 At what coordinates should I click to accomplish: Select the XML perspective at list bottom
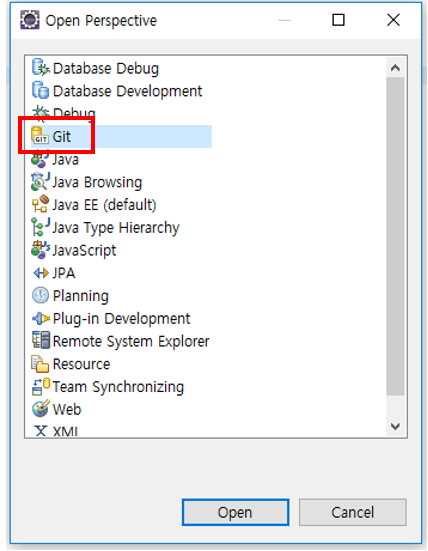(x=65, y=431)
